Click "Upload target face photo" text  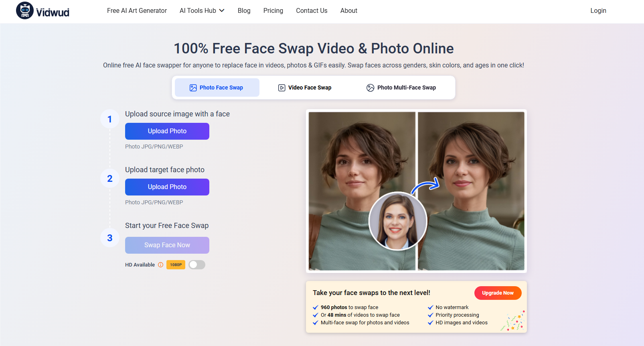point(165,170)
